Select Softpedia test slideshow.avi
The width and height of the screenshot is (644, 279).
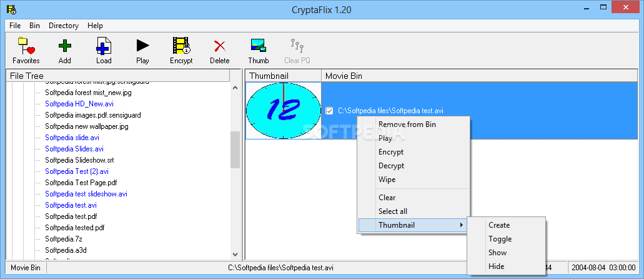(x=86, y=194)
